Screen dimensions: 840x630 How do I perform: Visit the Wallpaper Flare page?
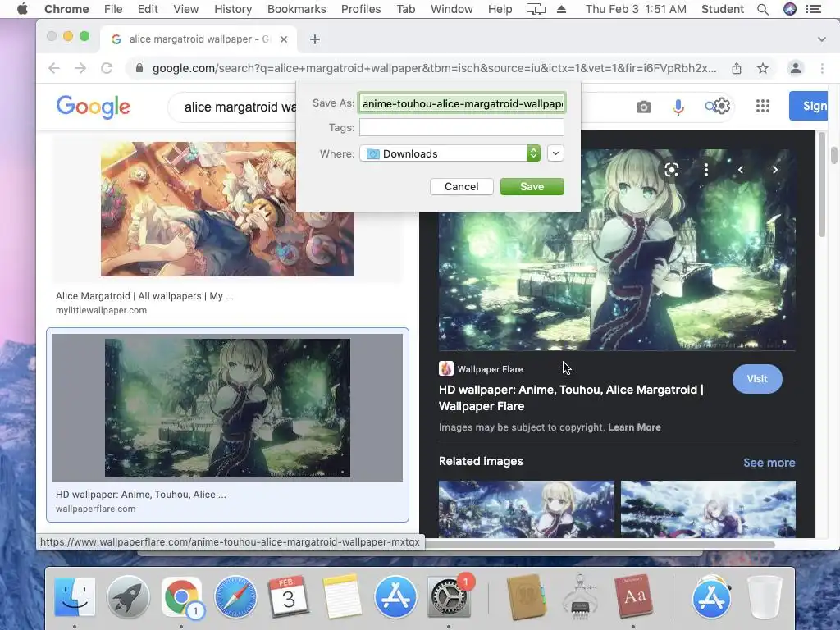coord(757,379)
